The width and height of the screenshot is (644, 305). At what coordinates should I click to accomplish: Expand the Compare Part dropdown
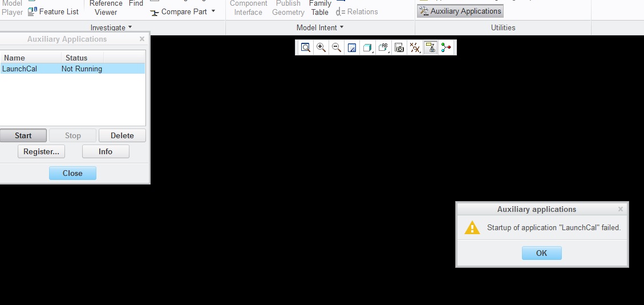(x=213, y=11)
